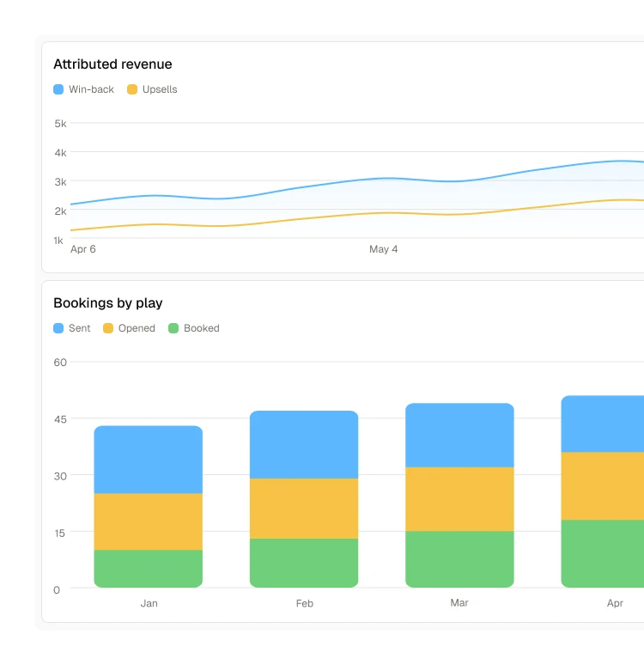Click the 30 y-axis label
This screenshot has width=644, height=665.
[x=60, y=476]
